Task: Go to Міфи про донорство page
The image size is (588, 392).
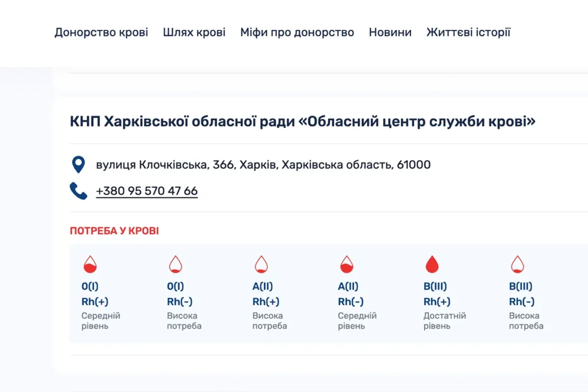Action: pyautogui.click(x=297, y=32)
